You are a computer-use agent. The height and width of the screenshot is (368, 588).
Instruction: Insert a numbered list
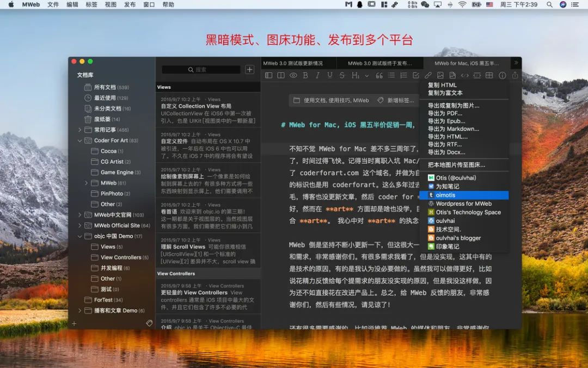403,75
